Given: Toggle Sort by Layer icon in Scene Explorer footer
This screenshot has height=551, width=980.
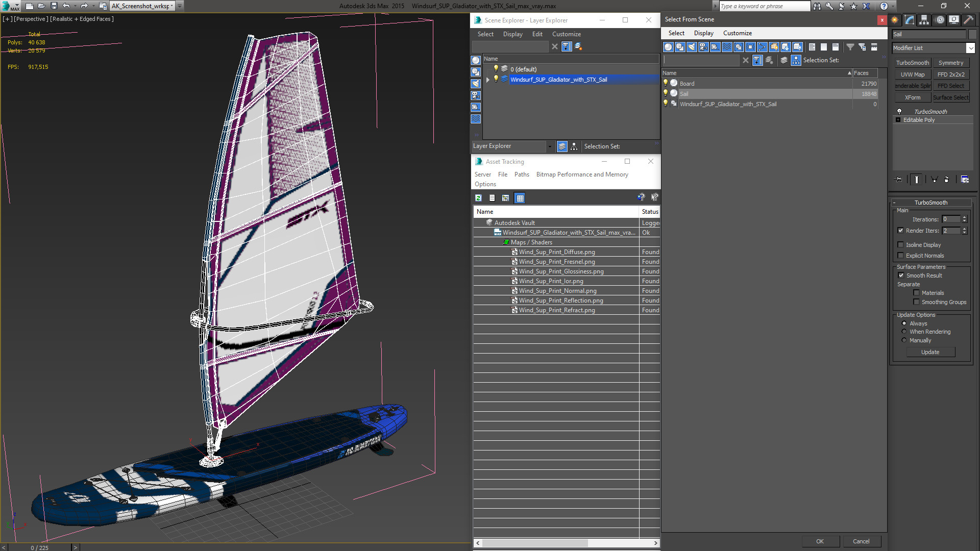Looking at the screenshot, I should (562, 146).
